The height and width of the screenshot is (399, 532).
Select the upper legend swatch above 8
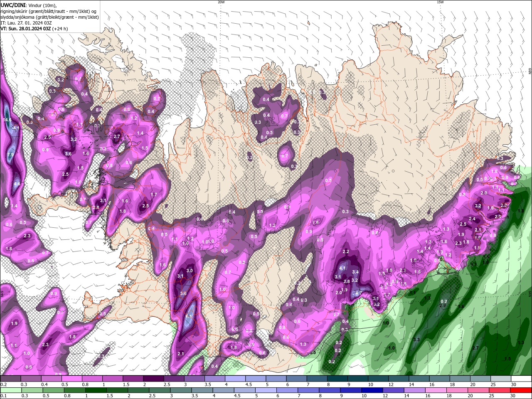337,379
